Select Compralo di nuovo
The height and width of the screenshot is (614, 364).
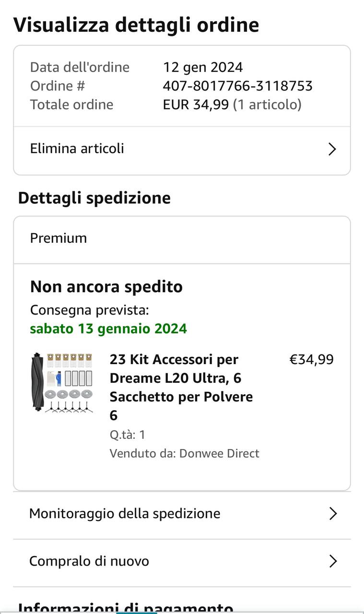tap(89, 561)
